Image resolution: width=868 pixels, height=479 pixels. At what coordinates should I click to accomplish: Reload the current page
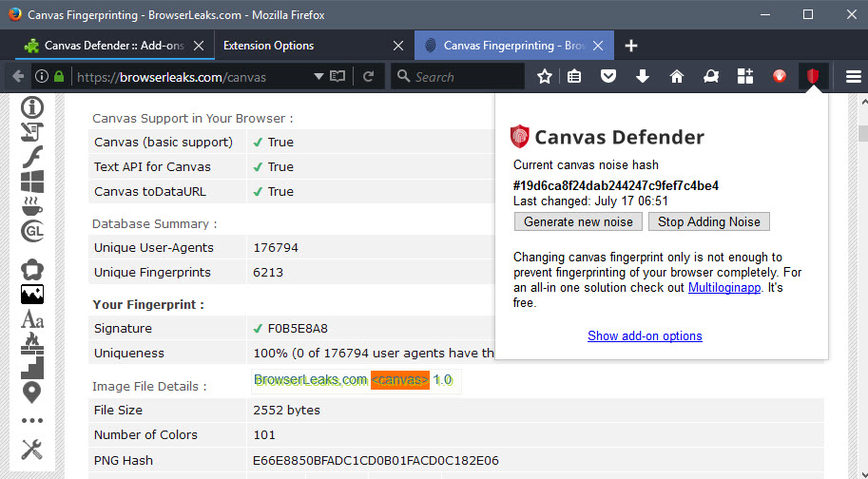coord(368,76)
